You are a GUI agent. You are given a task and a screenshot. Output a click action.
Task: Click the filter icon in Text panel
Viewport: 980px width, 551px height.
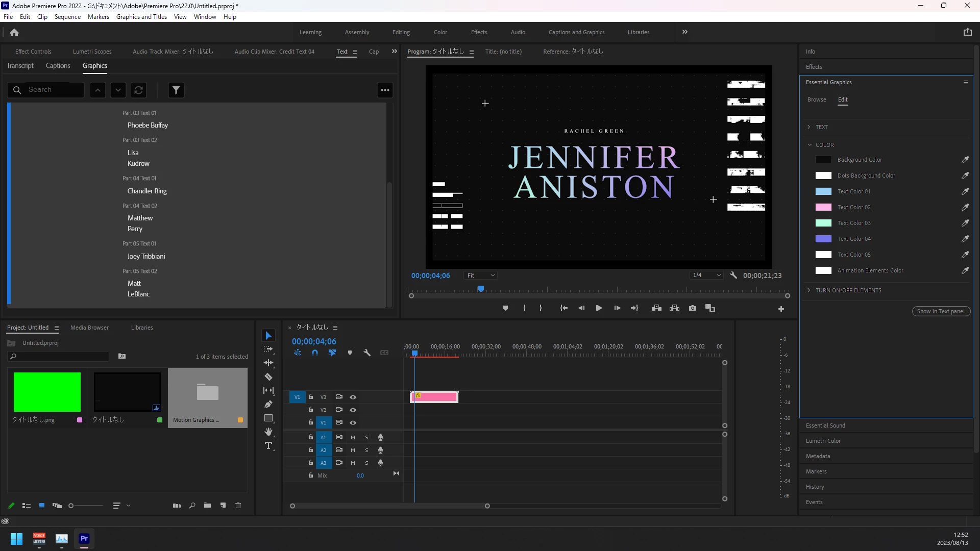pyautogui.click(x=176, y=90)
